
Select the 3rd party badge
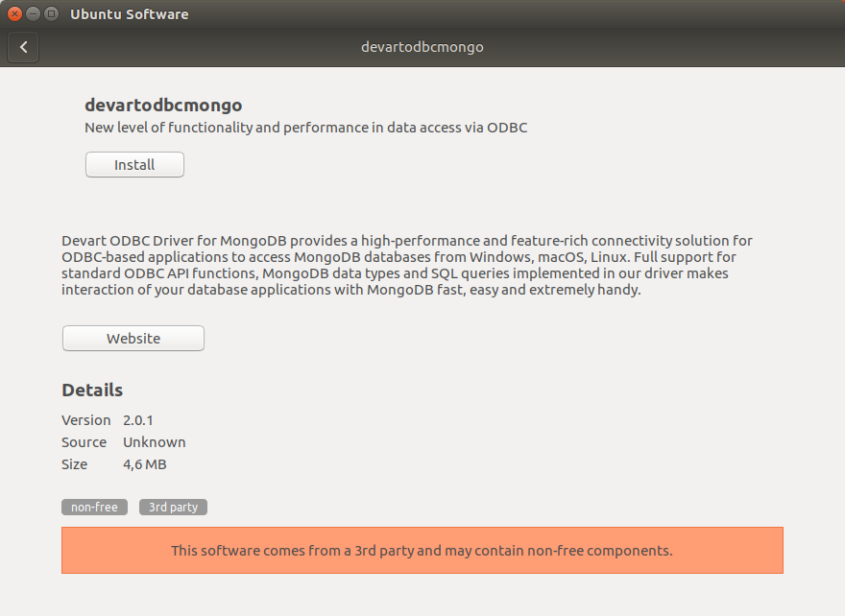point(173,507)
